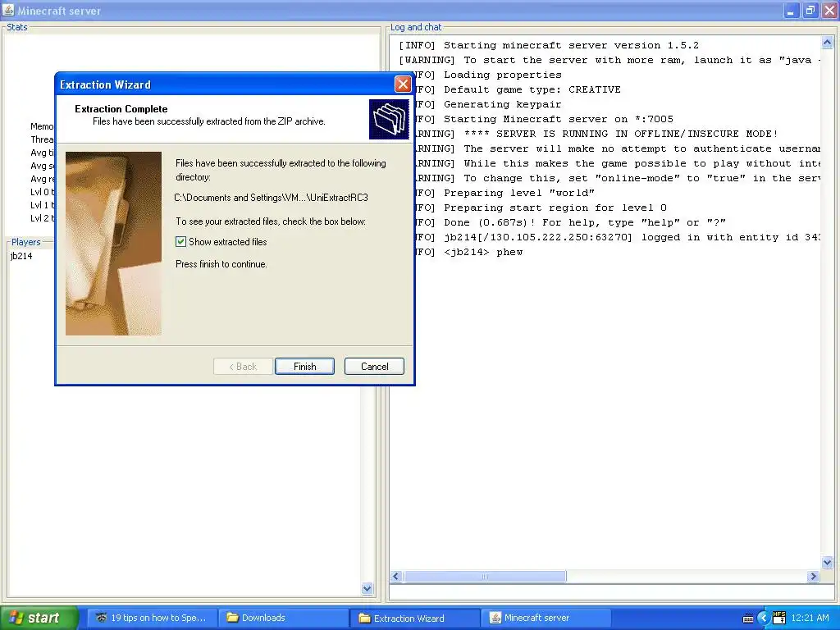The height and width of the screenshot is (630, 840).
Task: Select the Extraction Wizard taskbar button
Action: click(x=414, y=618)
